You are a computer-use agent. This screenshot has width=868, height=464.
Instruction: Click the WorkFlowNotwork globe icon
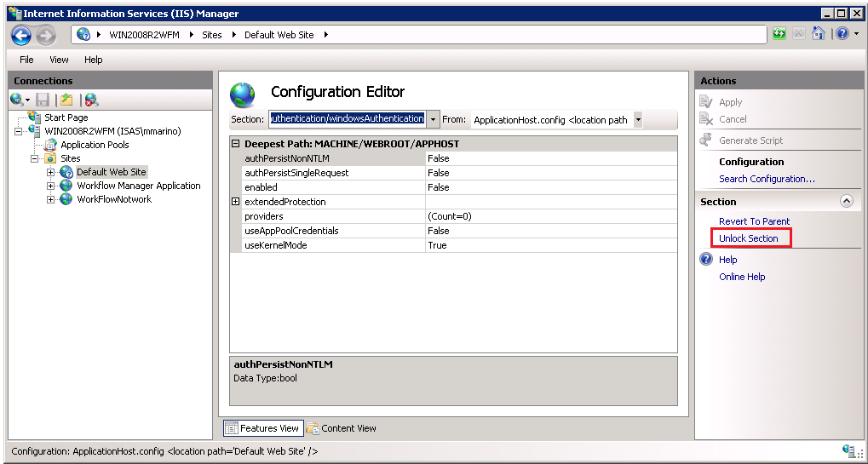click(x=66, y=199)
